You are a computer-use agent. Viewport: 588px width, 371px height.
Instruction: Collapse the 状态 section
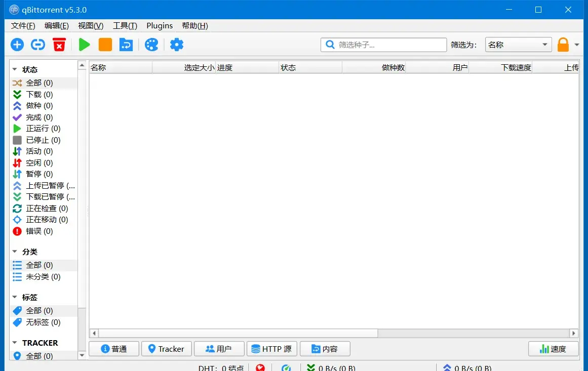15,69
